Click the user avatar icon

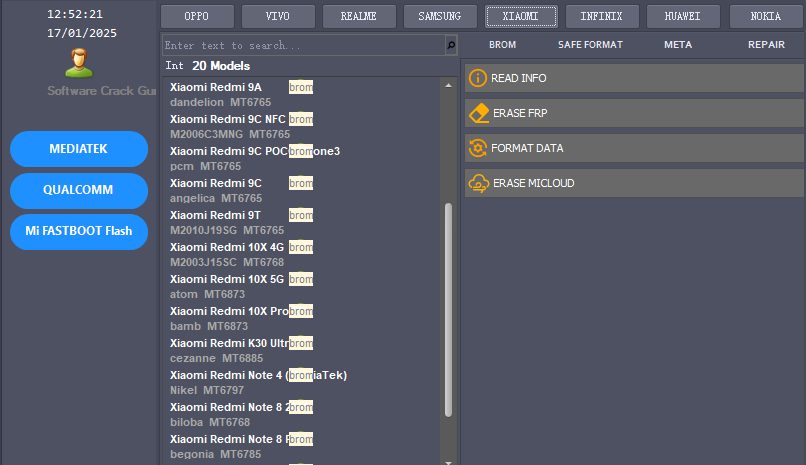pyautogui.click(x=79, y=63)
